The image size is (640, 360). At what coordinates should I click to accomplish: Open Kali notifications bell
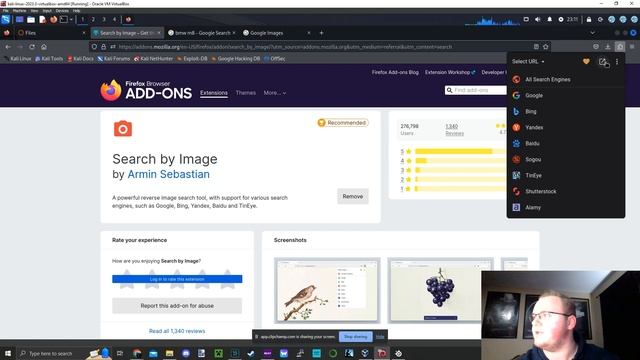point(549,19)
